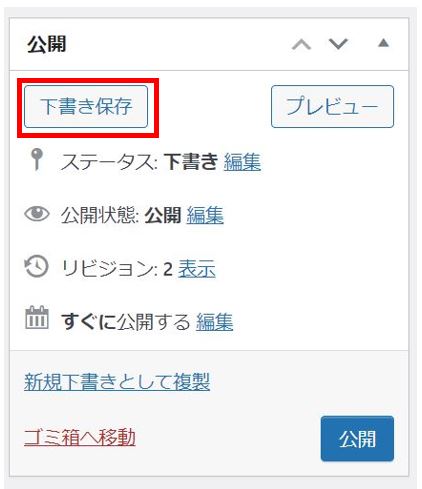Show the revisions via 表示 link

point(197,269)
